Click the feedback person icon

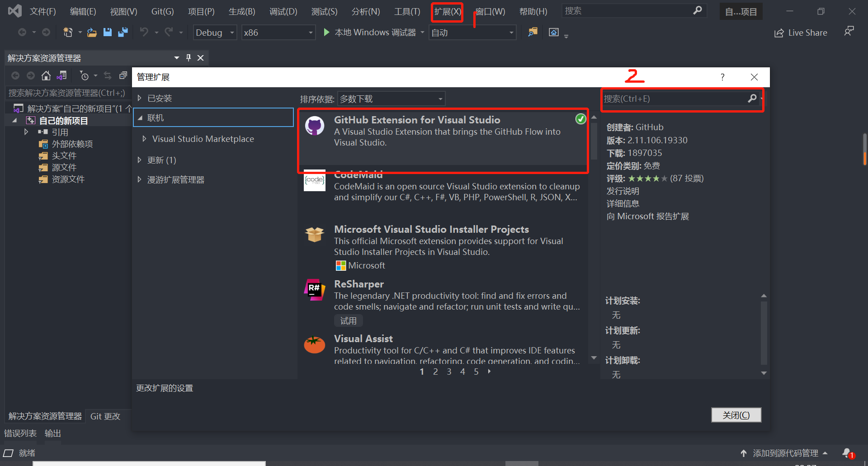point(849,31)
